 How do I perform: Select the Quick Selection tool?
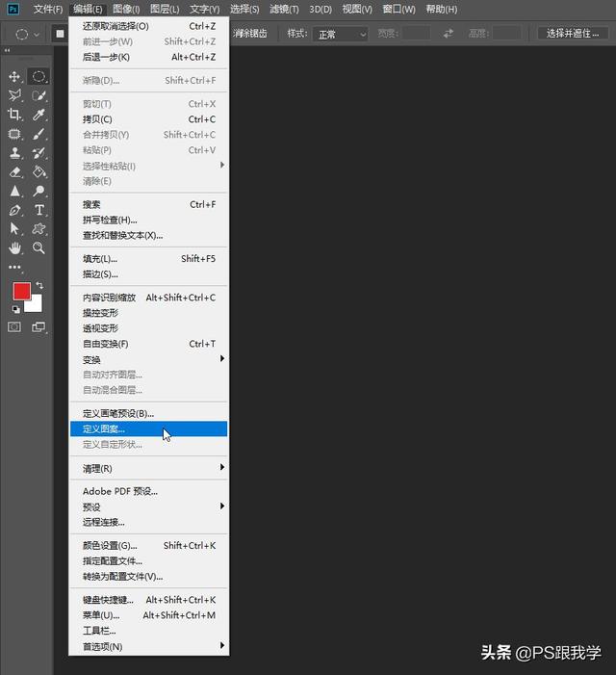[38, 95]
